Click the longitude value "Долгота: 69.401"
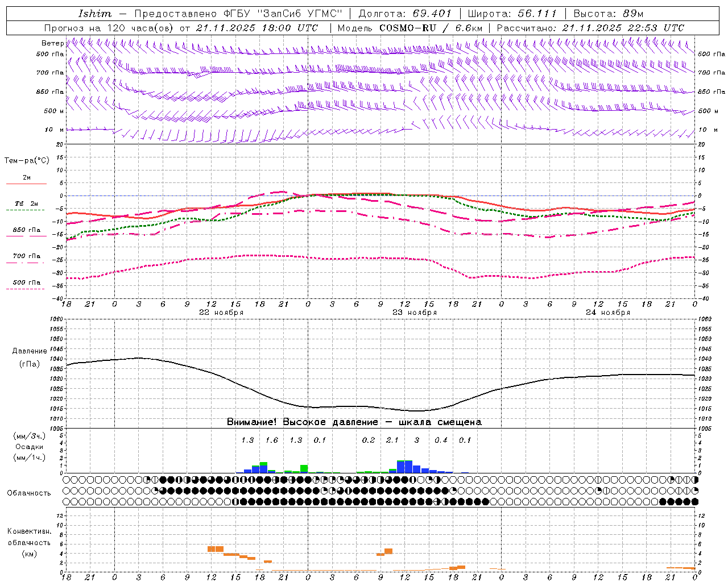Image resolution: width=728 pixels, height=582 pixels. pos(405,13)
